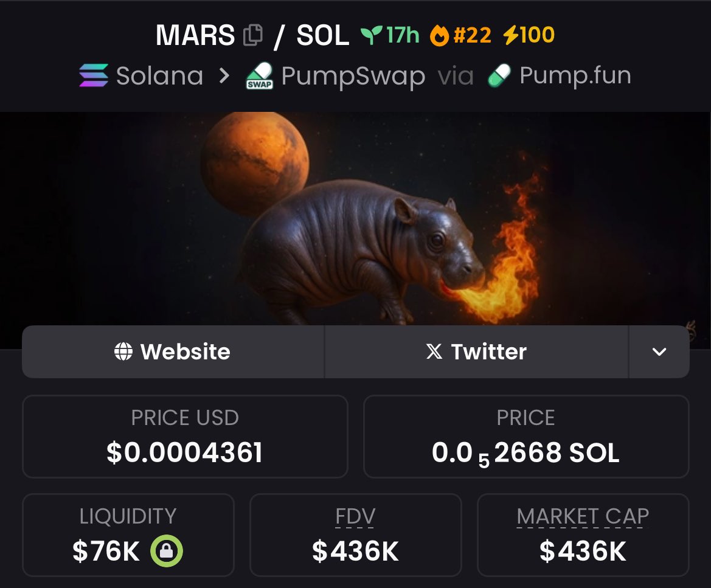
Task: Open the Solana chain link
Action: [141, 75]
